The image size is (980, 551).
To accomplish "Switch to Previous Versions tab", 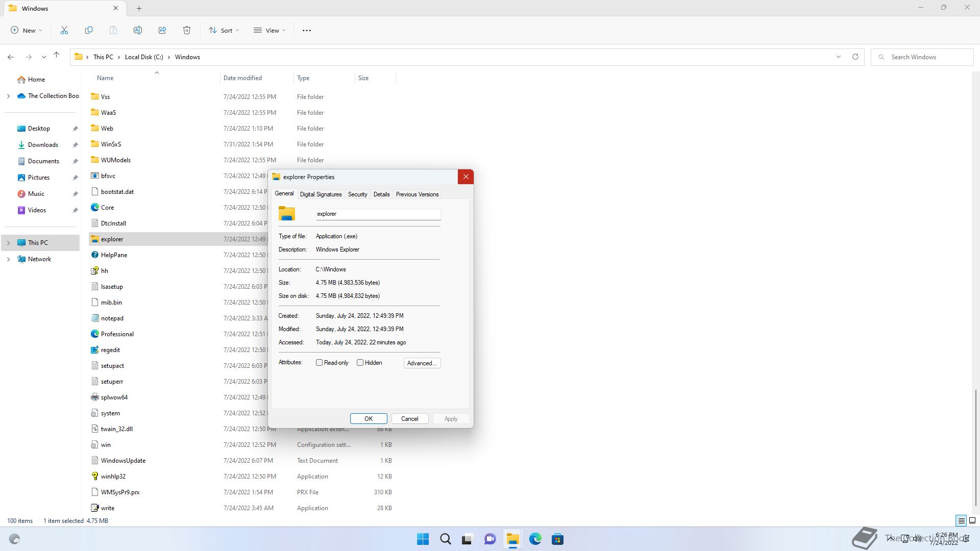I will [x=417, y=194].
